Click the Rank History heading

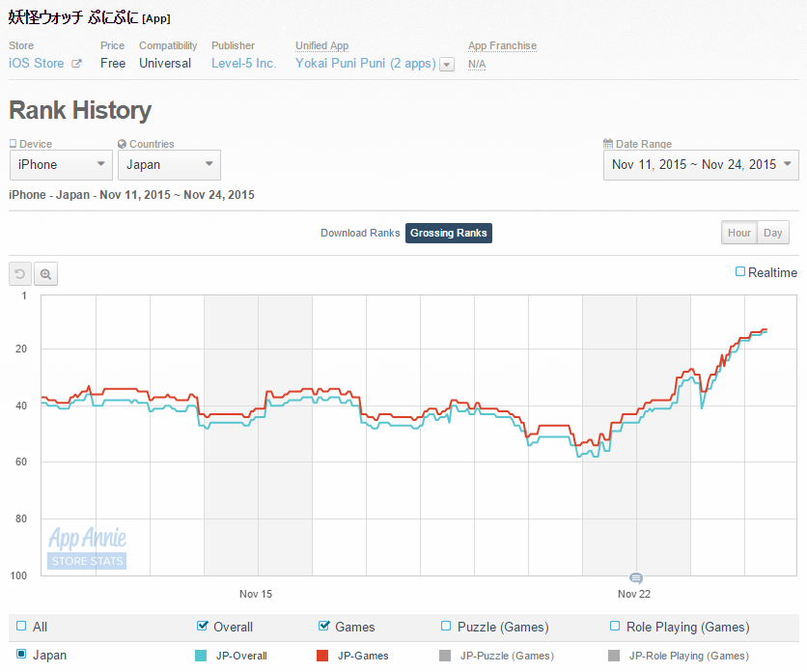click(80, 110)
